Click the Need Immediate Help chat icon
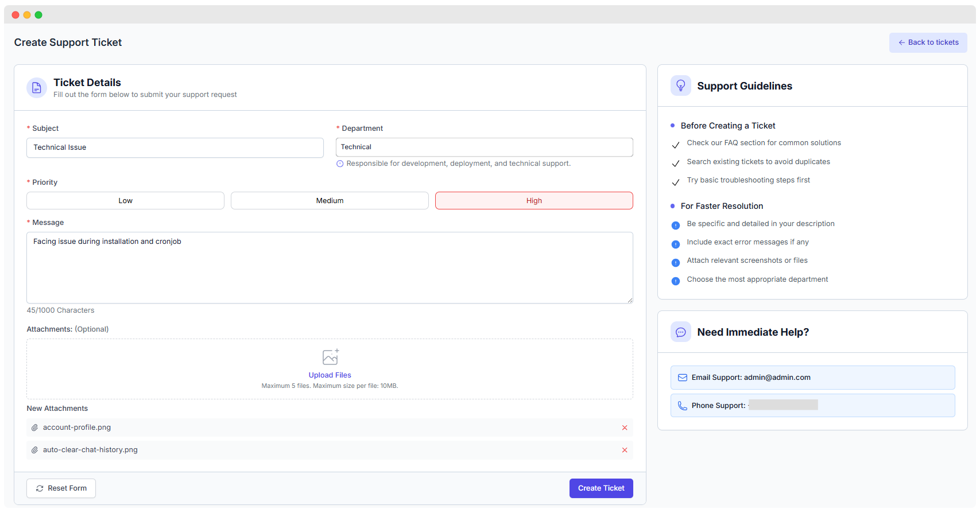 (x=680, y=332)
